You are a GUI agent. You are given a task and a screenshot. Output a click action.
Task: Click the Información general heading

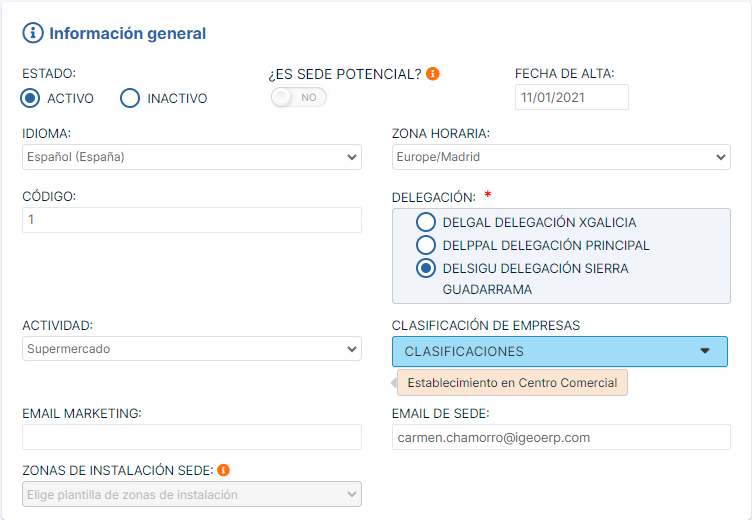point(127,33)
